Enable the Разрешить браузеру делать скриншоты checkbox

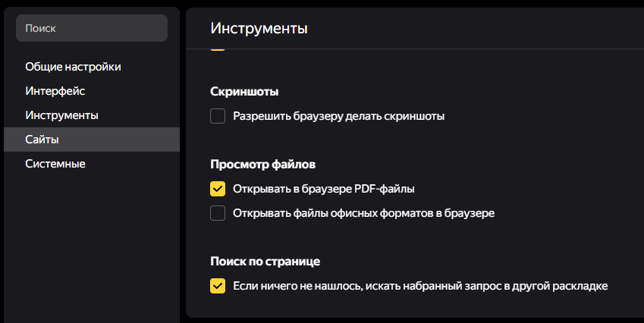coord(218,116)
